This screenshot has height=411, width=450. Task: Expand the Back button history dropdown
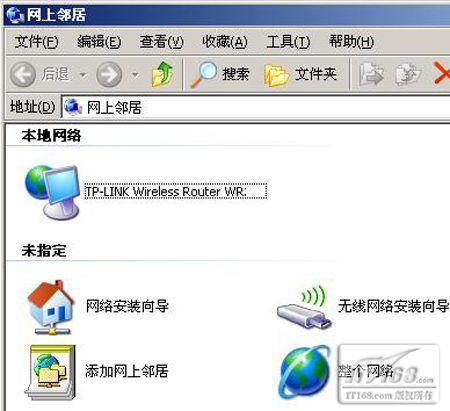[x=83, y=75]
